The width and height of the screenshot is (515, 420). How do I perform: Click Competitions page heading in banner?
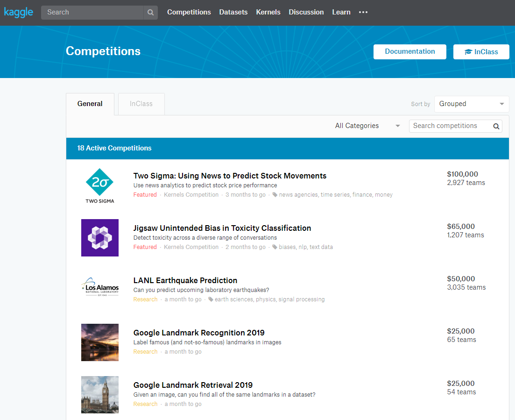[103, 51]
